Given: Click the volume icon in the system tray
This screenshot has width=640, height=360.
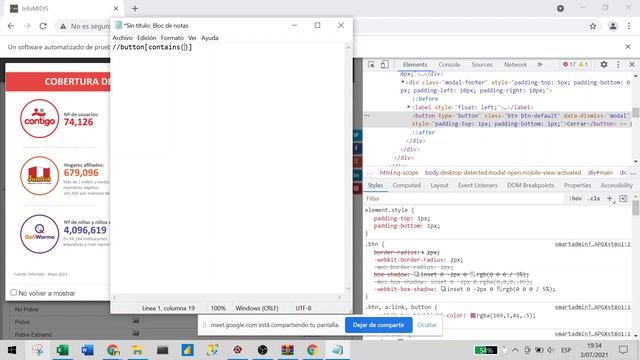Looking at the screenshot, I should (x=551, y=350).
